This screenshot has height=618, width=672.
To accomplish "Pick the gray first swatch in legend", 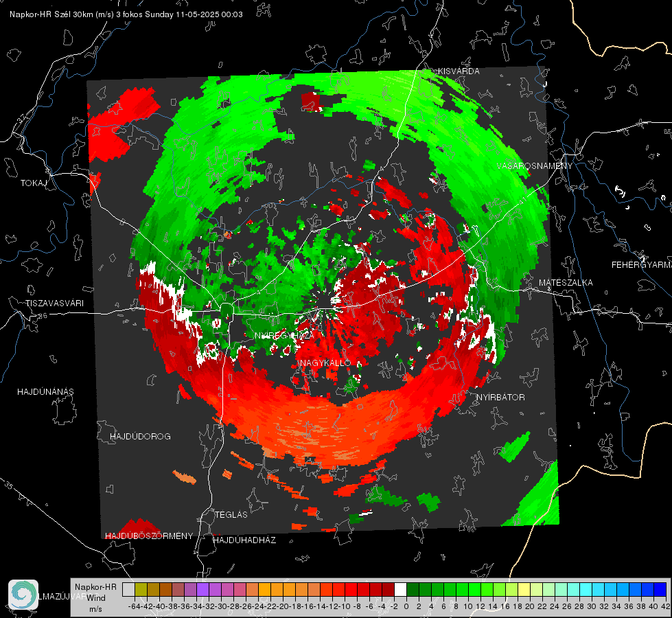I will [128, 589].
